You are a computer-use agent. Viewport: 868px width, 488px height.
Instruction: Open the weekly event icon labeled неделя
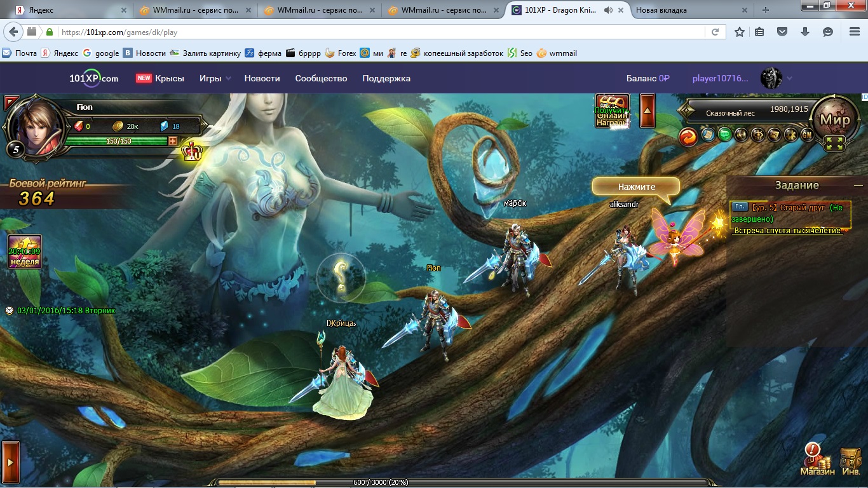tap(25, 252)
